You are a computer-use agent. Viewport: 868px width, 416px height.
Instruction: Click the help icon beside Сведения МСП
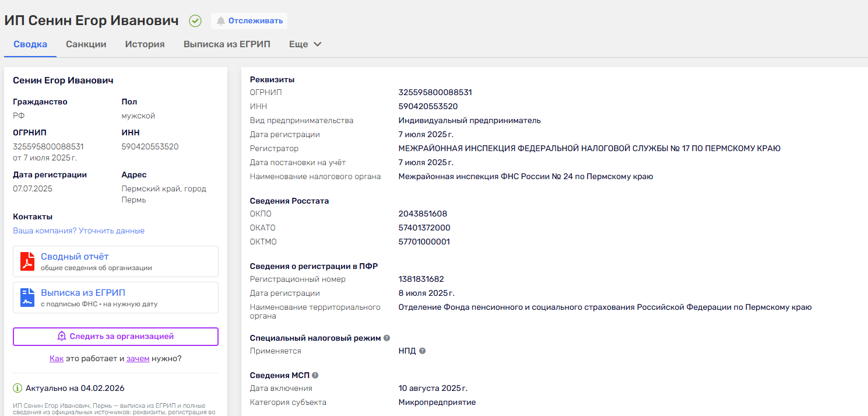point(315,375)
